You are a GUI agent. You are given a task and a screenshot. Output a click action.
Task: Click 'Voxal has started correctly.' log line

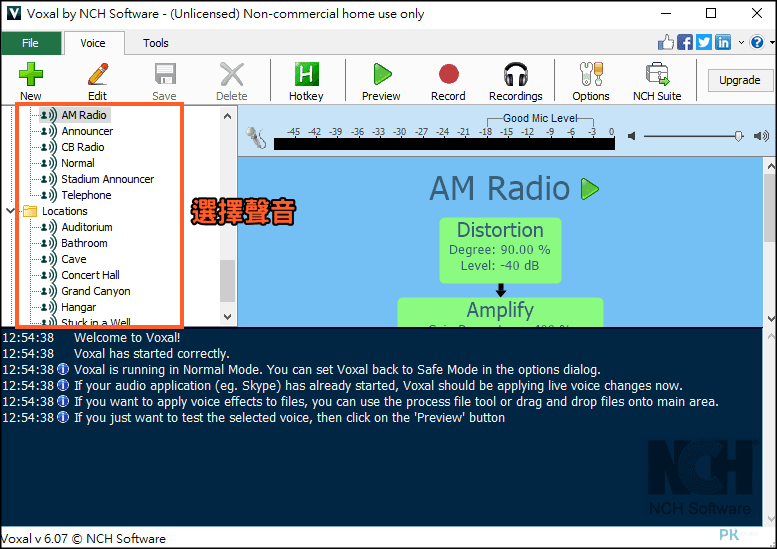(x=152, y=354)
